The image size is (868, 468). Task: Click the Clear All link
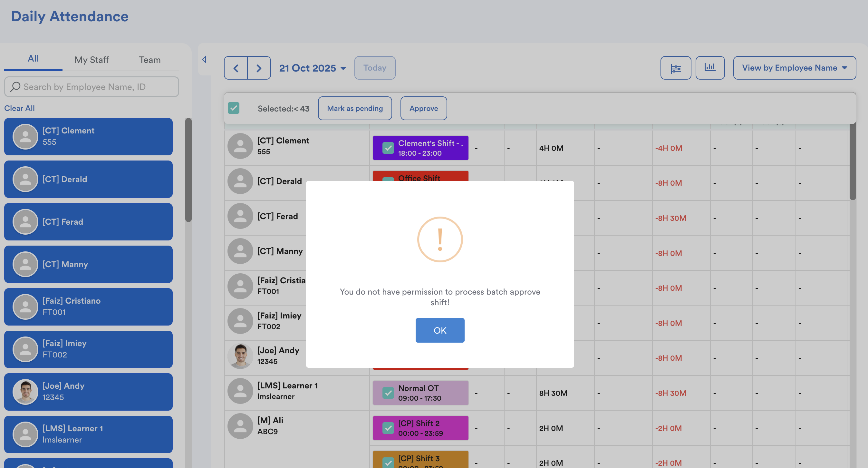(20, 108)
